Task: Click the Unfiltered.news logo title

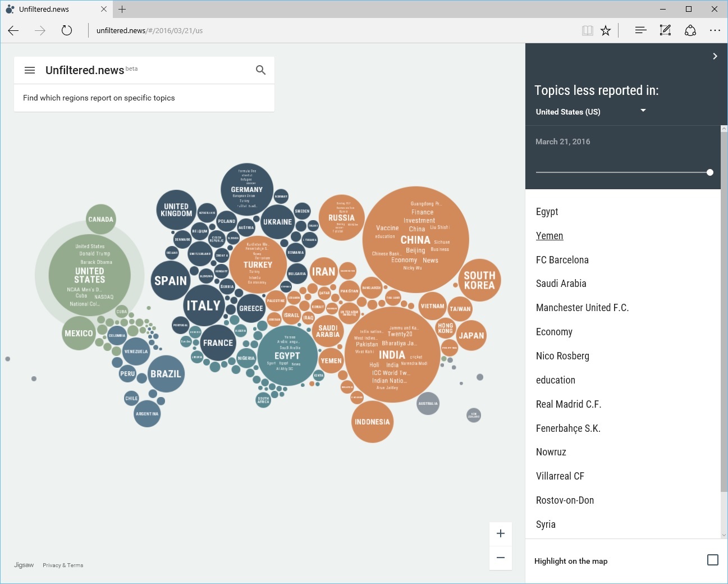Action: (x=85, y=70)
